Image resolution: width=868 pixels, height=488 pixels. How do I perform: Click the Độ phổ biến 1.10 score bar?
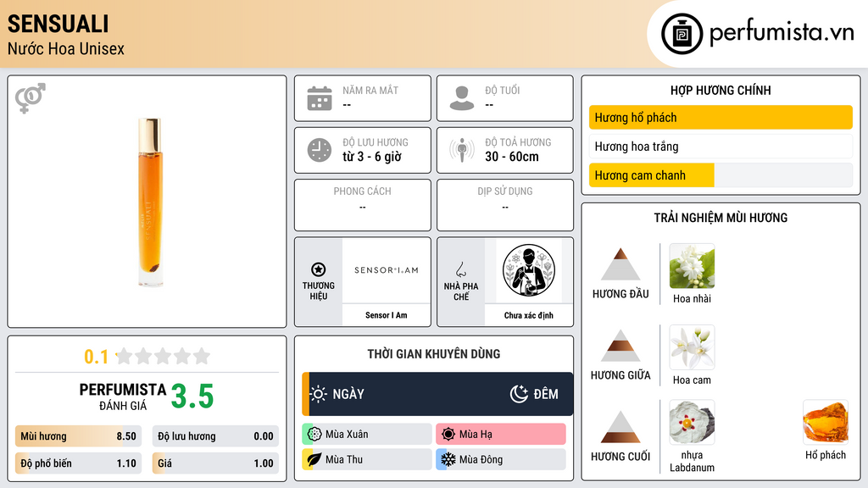(x=78, y=463)
